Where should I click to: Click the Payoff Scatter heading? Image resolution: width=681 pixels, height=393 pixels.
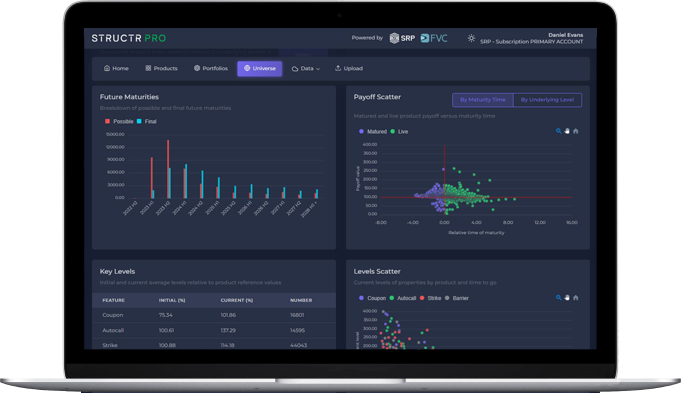click(x=377, y=97)
